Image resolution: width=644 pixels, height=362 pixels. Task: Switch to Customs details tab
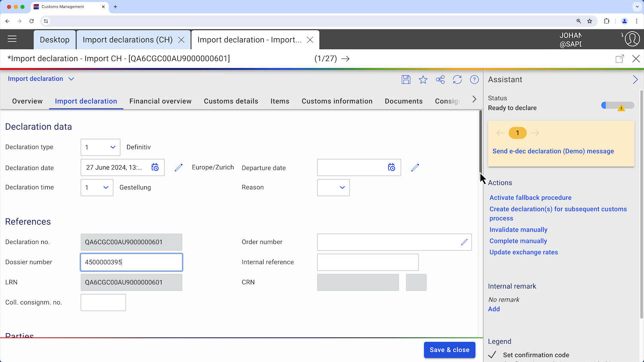[x=231, y=101]
